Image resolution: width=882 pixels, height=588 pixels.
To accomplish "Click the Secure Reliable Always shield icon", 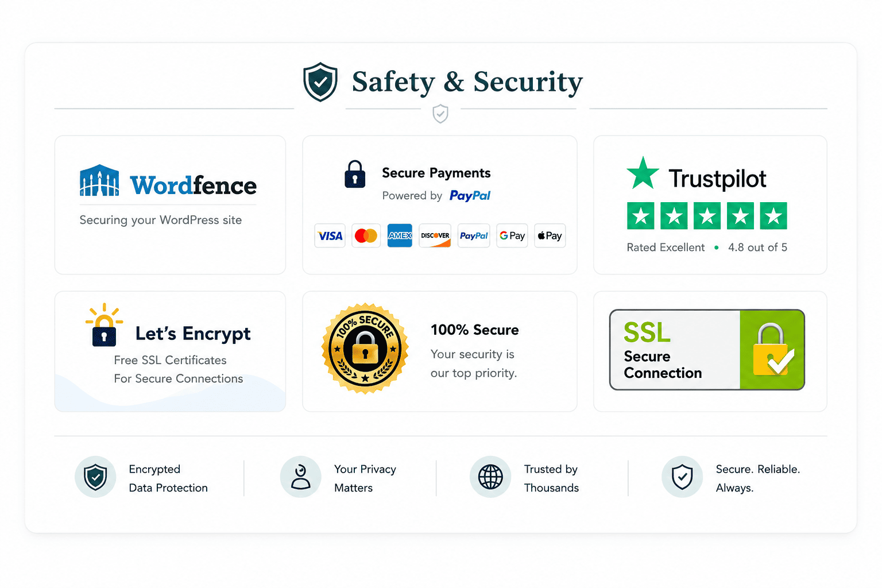I will click(x=682, y=477).
